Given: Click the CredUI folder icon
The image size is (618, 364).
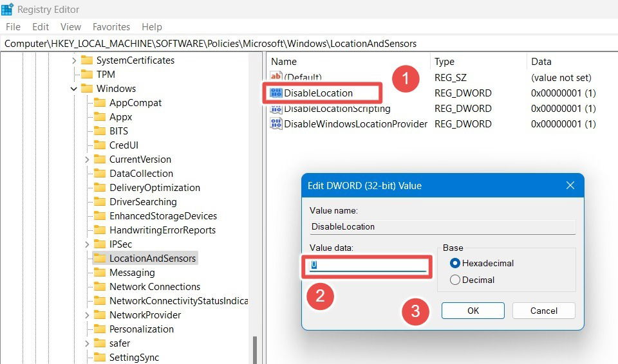Looking at the screenshot, I should point(100,145).
